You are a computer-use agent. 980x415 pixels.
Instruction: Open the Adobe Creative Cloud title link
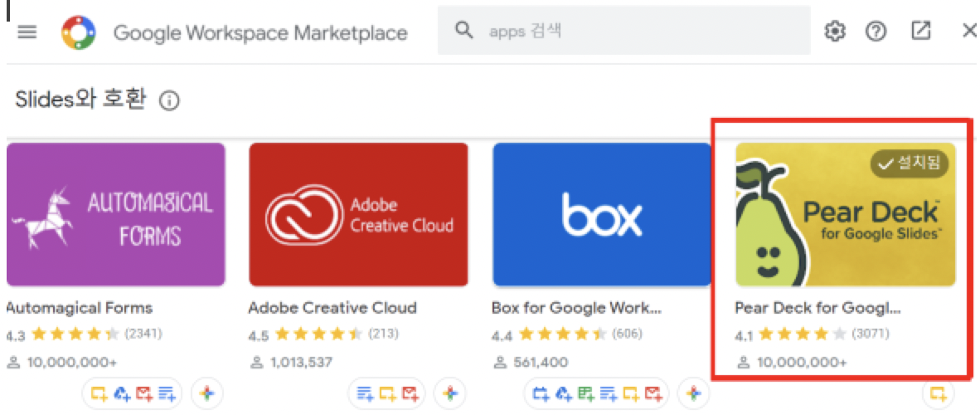332,308
